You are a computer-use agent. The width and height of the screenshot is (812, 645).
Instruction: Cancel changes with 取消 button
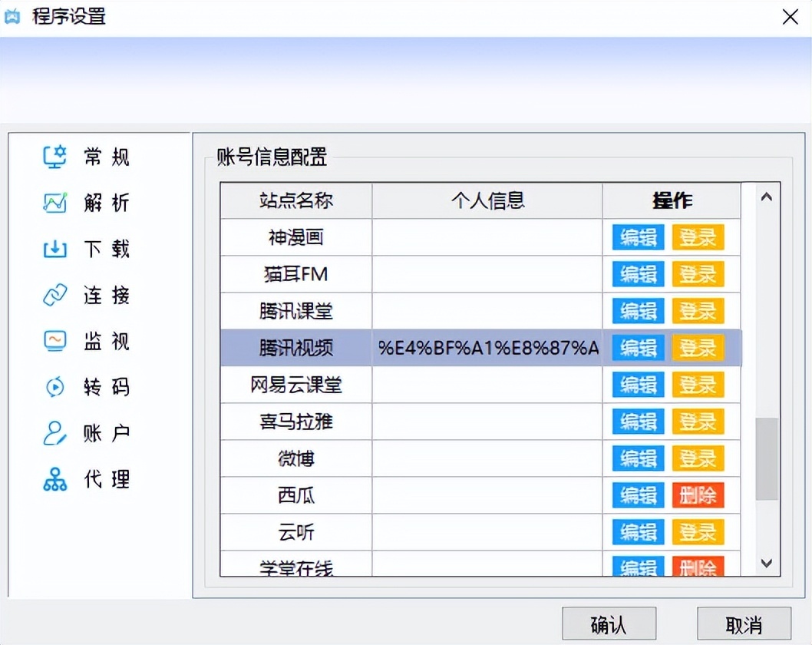[x=744, y=623]
